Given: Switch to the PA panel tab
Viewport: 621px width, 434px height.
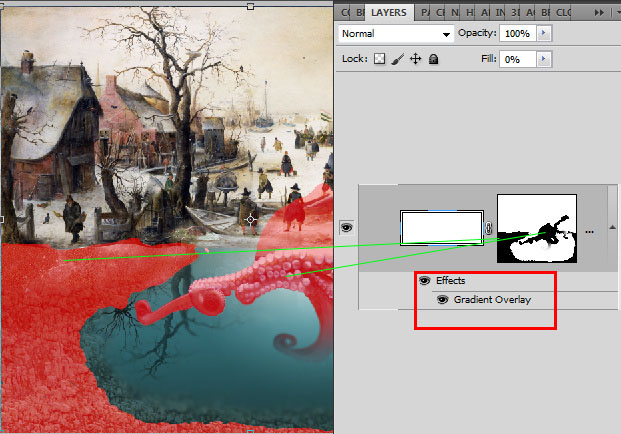Looking at the screenshot, I should 425,13.
